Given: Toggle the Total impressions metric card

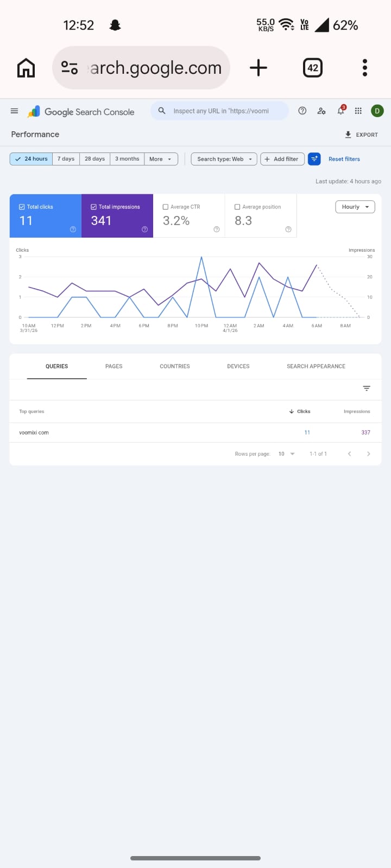Looking at the screenshot, I should (x=117, y=216).
